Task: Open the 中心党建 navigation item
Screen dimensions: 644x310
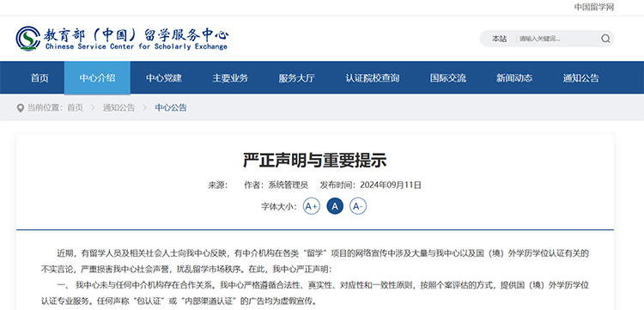Action: [x=164, y=78]
